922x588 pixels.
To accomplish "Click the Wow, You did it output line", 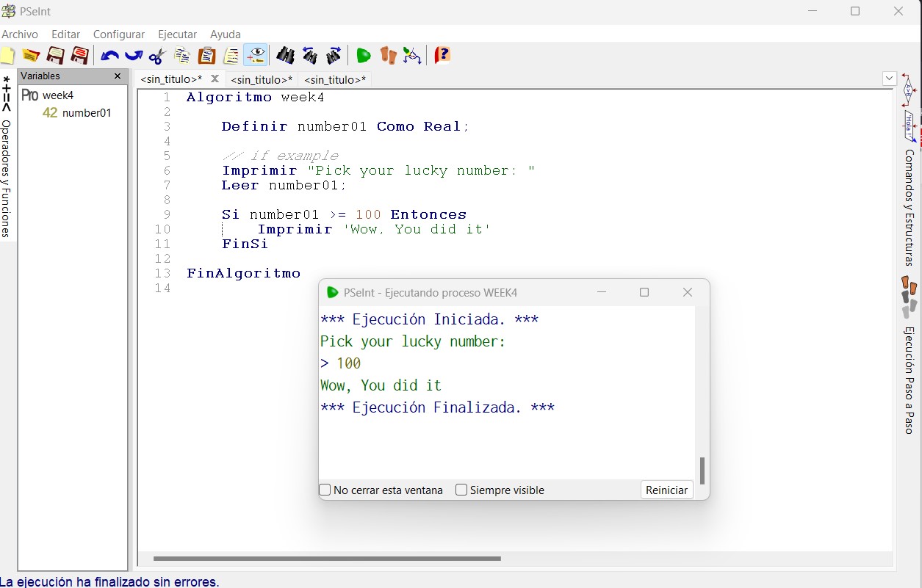I will 381,385.
